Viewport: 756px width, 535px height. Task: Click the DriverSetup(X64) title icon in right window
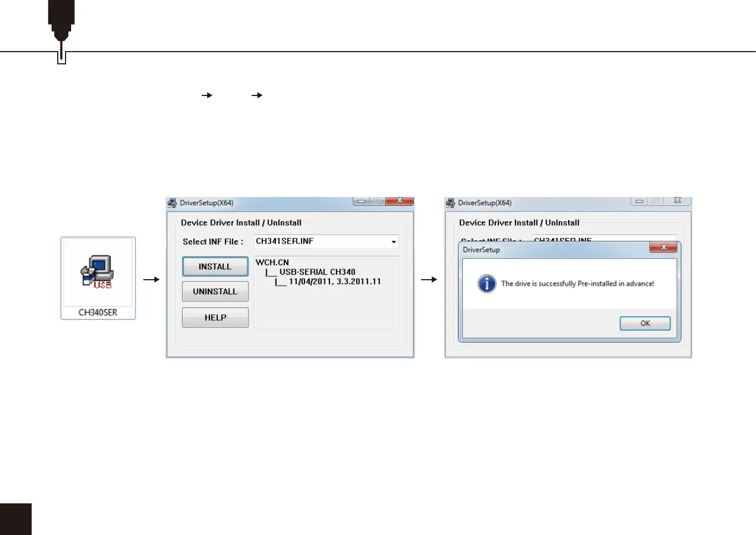pos(450,203)
